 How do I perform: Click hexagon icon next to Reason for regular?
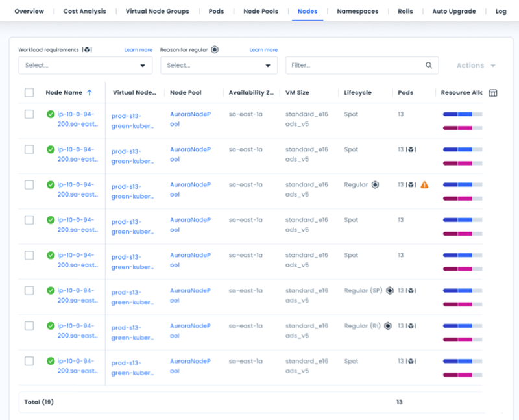pos(215,50)
